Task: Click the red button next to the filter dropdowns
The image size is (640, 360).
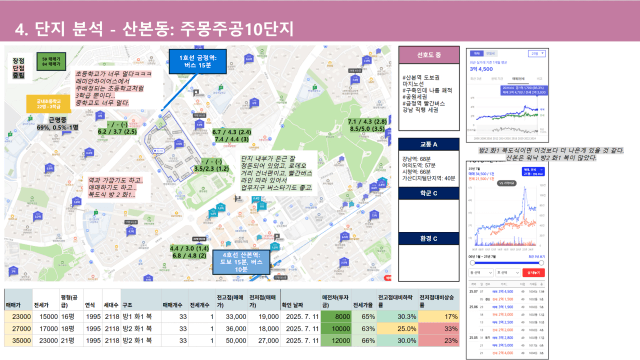Action: [x=533, y=272]
